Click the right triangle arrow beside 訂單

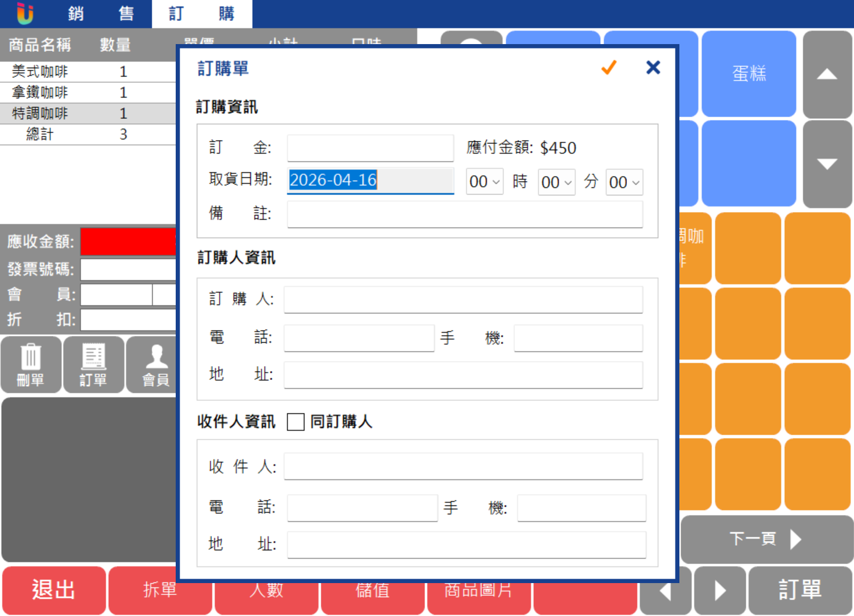[720, 590]
